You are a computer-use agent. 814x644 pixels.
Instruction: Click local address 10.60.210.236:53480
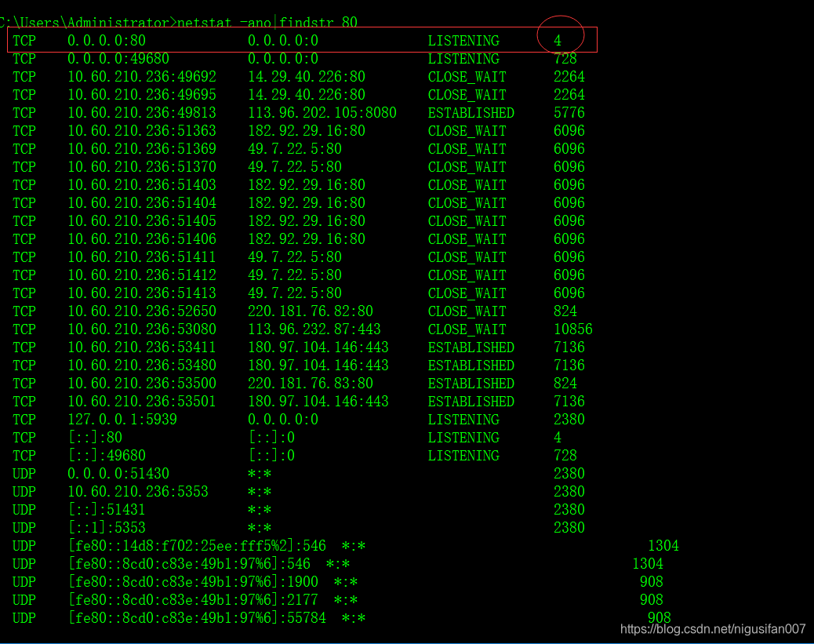coord(142,365)
